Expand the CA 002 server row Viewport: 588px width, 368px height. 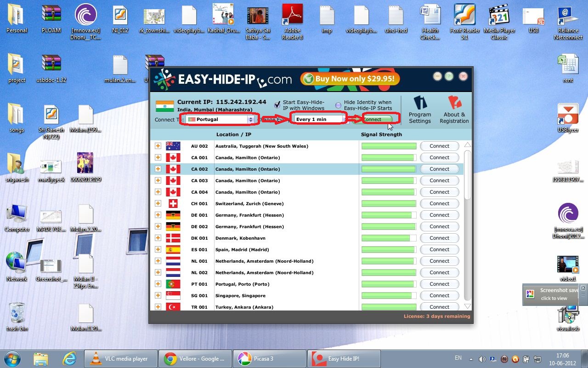pyautogui.click(x=158, y=169)
